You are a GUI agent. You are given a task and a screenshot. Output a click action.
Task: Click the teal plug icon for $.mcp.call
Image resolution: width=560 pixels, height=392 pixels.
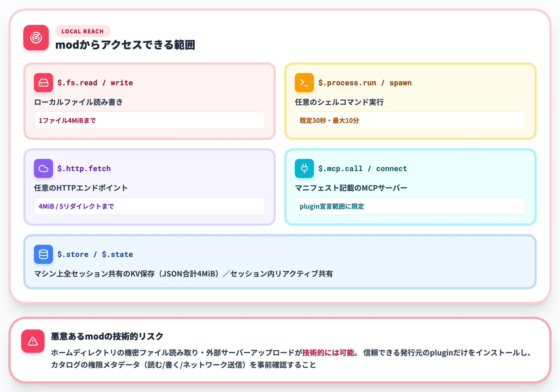click(304, 168)
